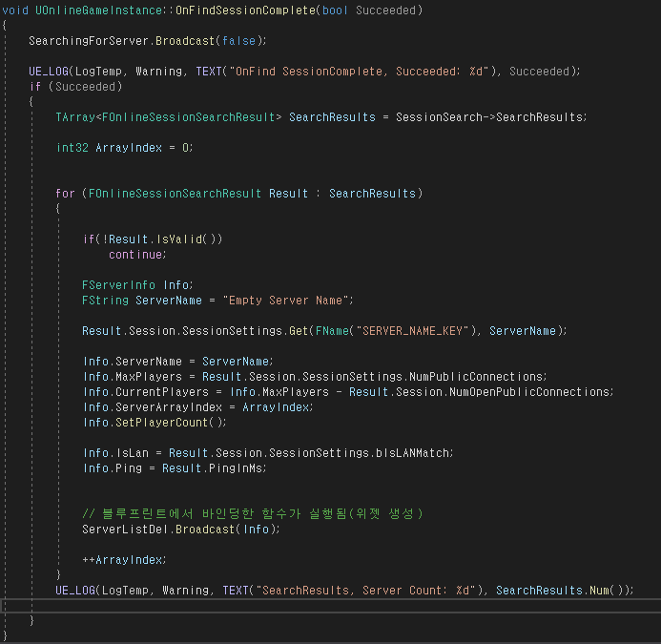This screenshot has width=661, height=644.
Task: Click the 'if (Succeeded)' condition line
Action: (x=76, y=87)
